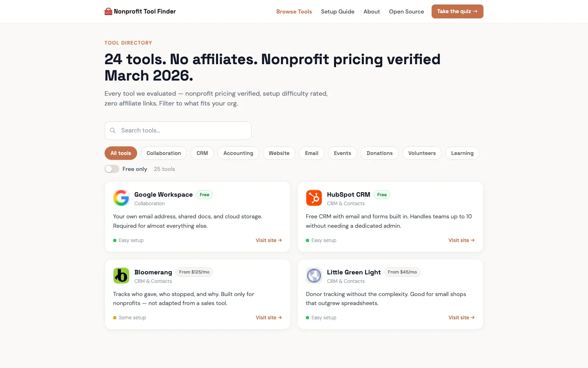588x368 pixels.
Task: Click the Visit site arrow on HubSpot card
Action: [x=472, y=240]
